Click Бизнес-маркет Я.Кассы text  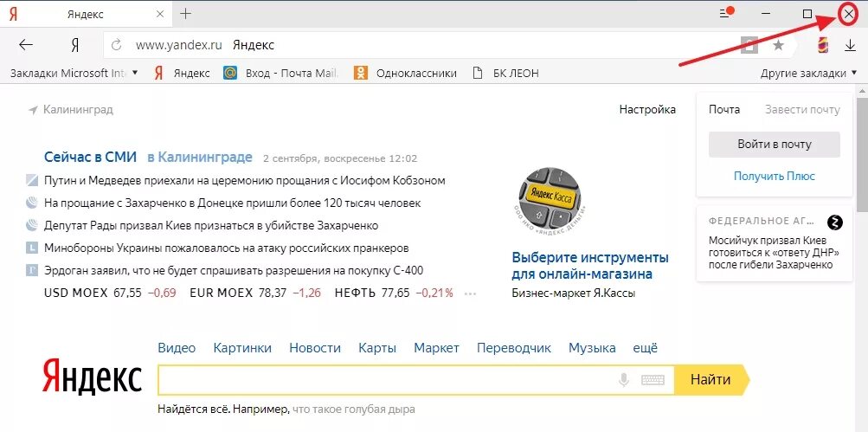(574, 293)
